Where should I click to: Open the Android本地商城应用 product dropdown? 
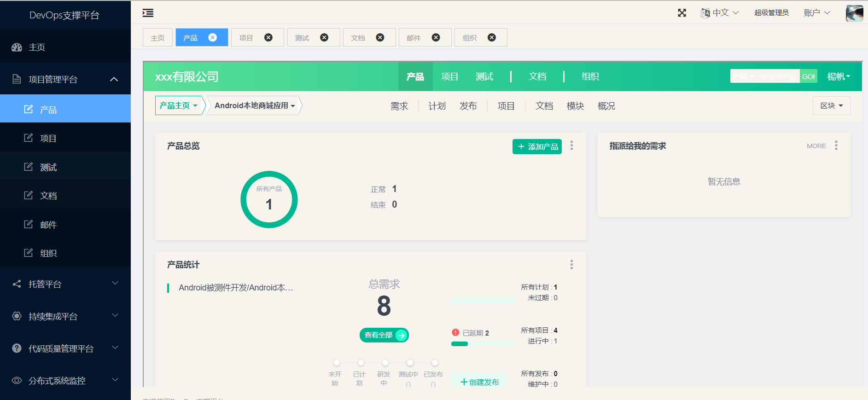255,106
